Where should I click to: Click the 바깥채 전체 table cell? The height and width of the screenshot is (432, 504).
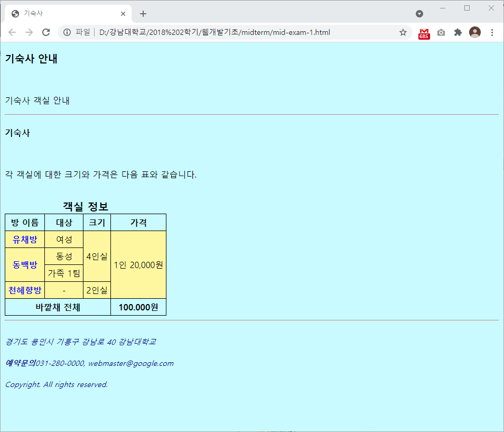(x=57, y=307)
